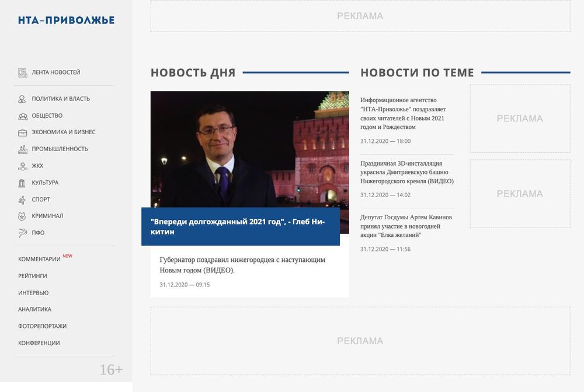Click summary text "Губернатор поздравил нижегородцев"
Screen dimensions: 584x392
pos(242,265)
